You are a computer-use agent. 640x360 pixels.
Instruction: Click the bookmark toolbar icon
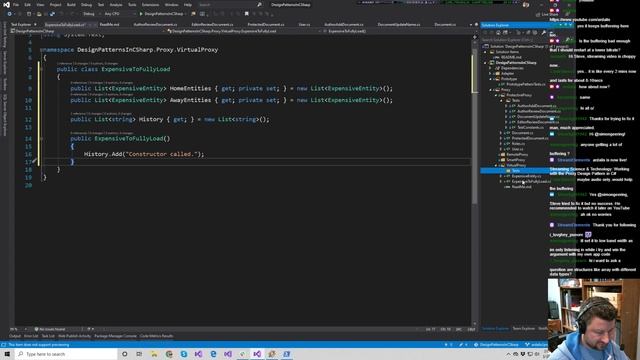coord(247,14)
